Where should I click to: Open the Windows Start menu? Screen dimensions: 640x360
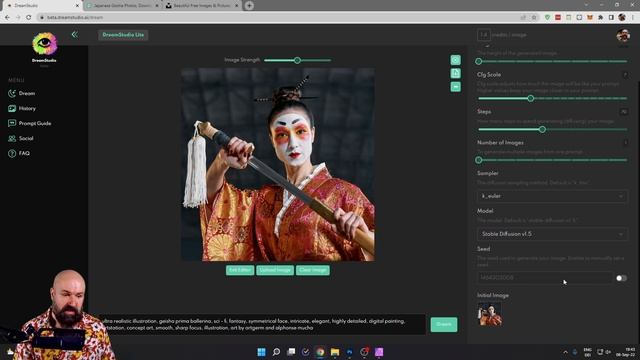coord(261,352)
